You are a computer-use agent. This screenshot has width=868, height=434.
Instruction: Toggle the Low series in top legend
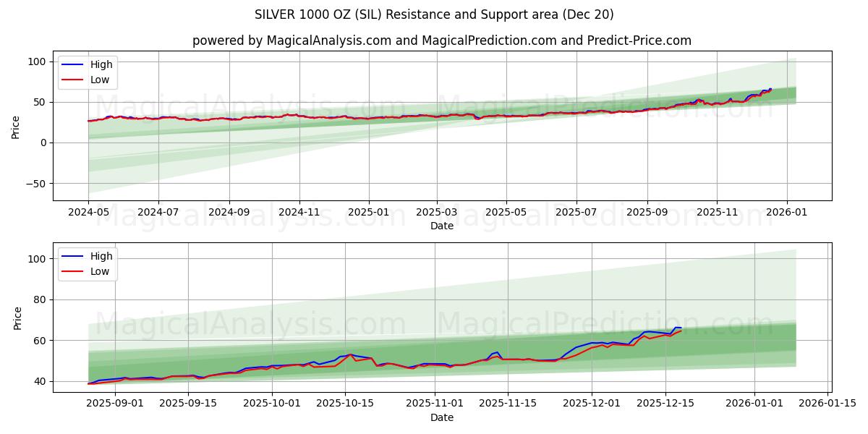pos(101,80)
